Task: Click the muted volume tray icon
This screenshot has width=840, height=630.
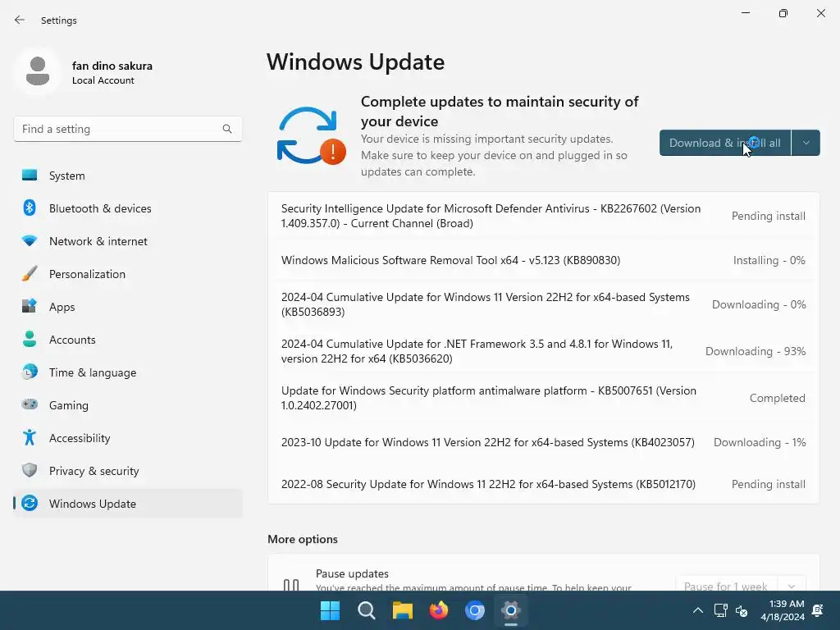Action: click(x=742, y=610)
